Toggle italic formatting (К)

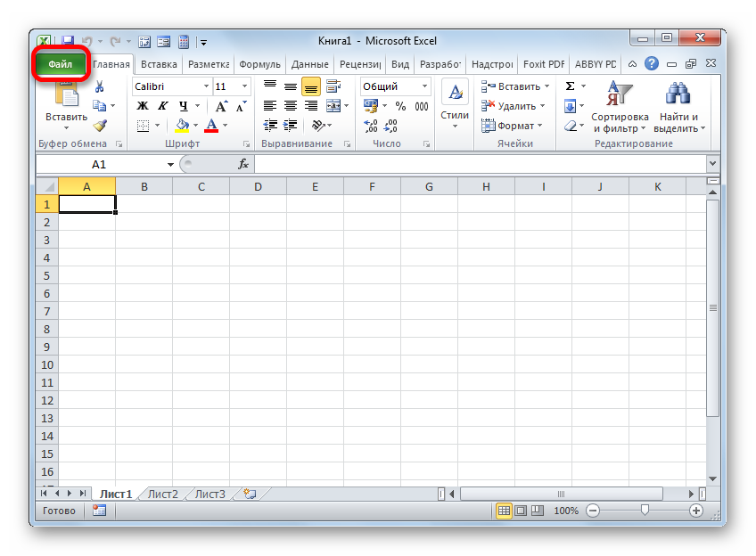click(x=162, y=106)
